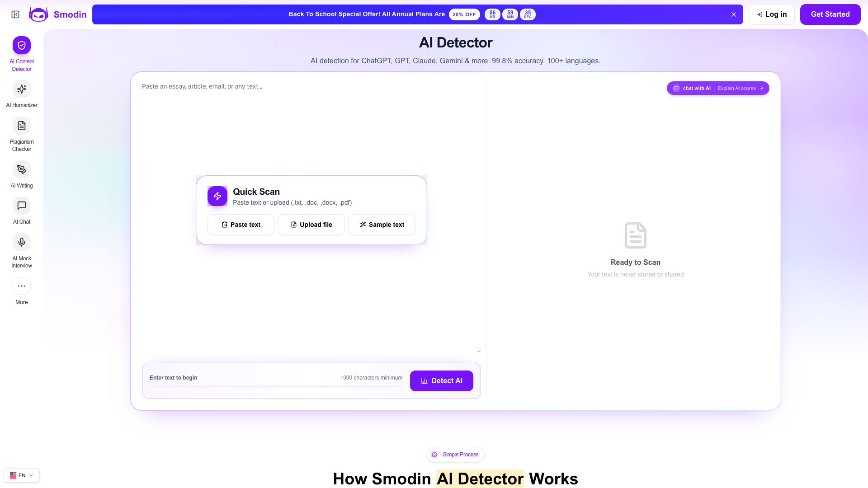Click the "AI Detector" page heading
Screen dimensions: 868x488
[x=456, y=42]
